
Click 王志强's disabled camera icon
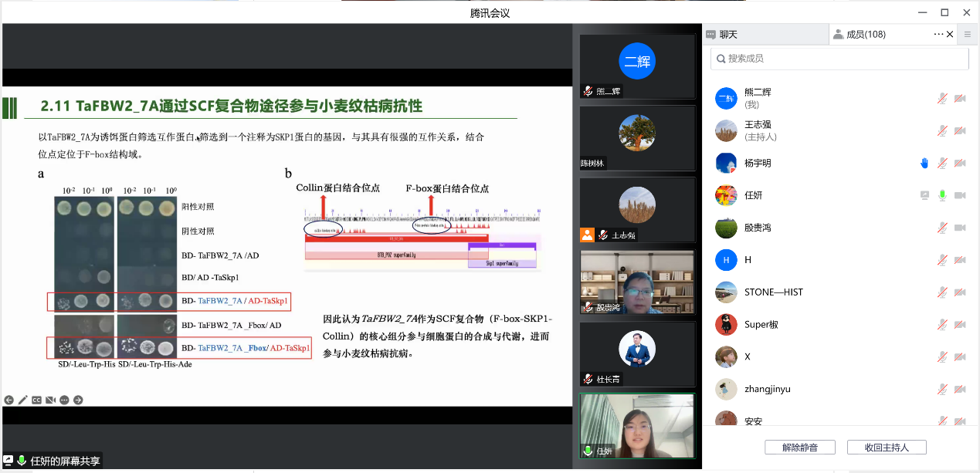point(960,130)
